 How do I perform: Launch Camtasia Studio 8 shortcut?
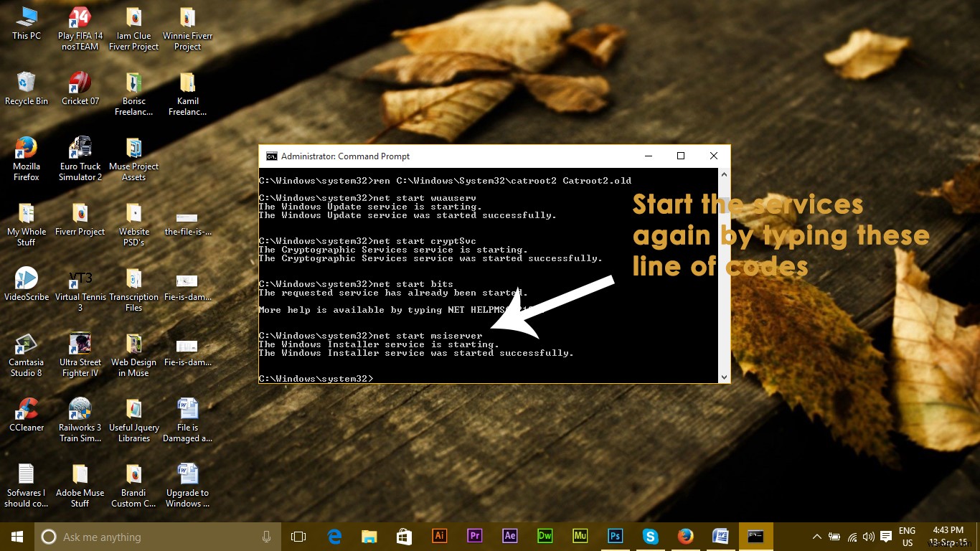[27, 355]
